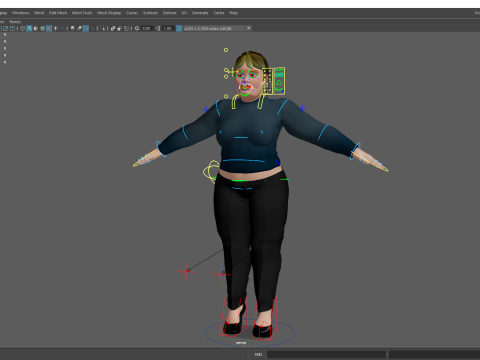Screen dimensions: 480x360
Task: Select the yellow circle control above the head
Action: pyautogui.click(x=226, y=50)
